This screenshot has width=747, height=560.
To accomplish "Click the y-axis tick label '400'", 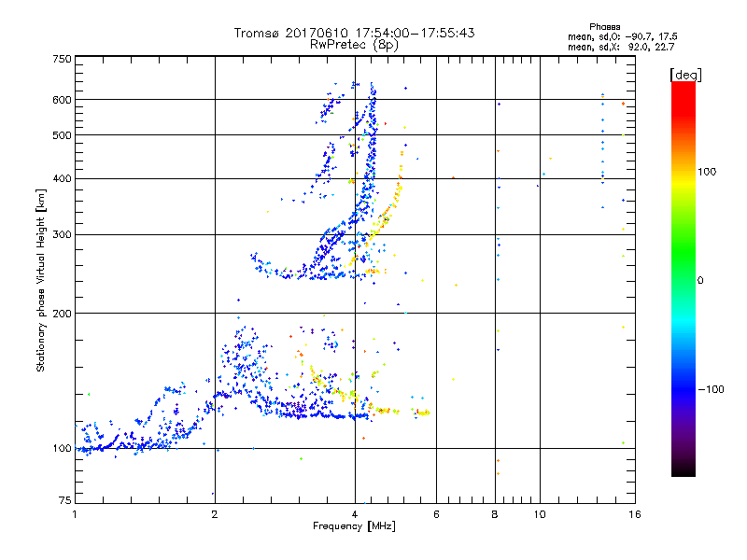I will pos(62,179).
